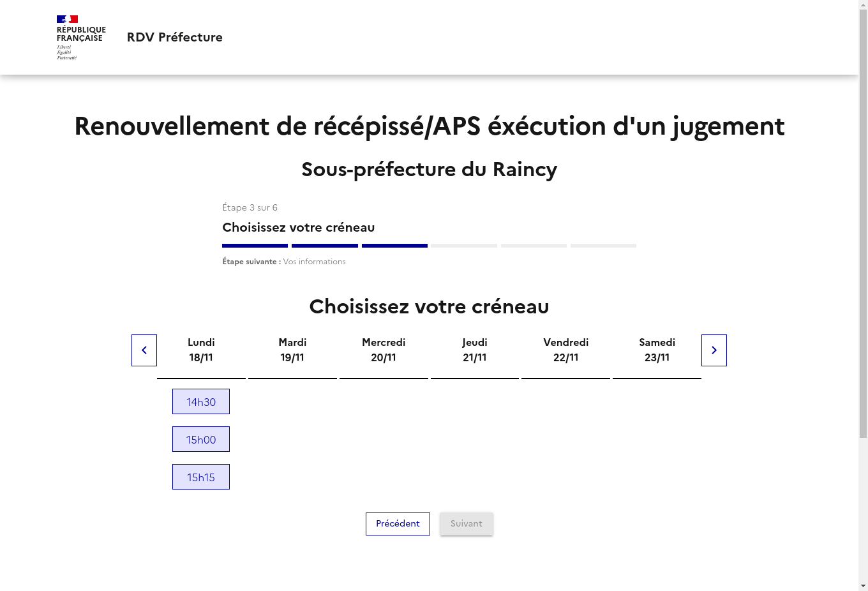The image size is (868, 591).
Task: Show next week with right chevron
Action: click(x=714, y=350)
